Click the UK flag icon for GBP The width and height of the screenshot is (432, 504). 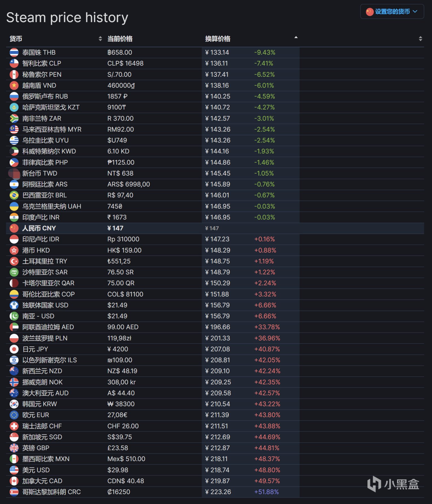tap(14, 448)
